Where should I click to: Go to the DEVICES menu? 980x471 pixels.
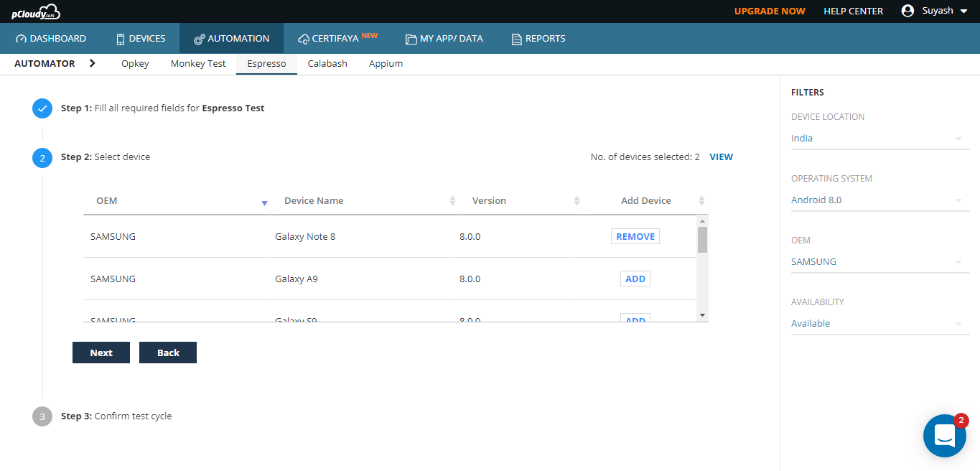click(x=141, y=39)
